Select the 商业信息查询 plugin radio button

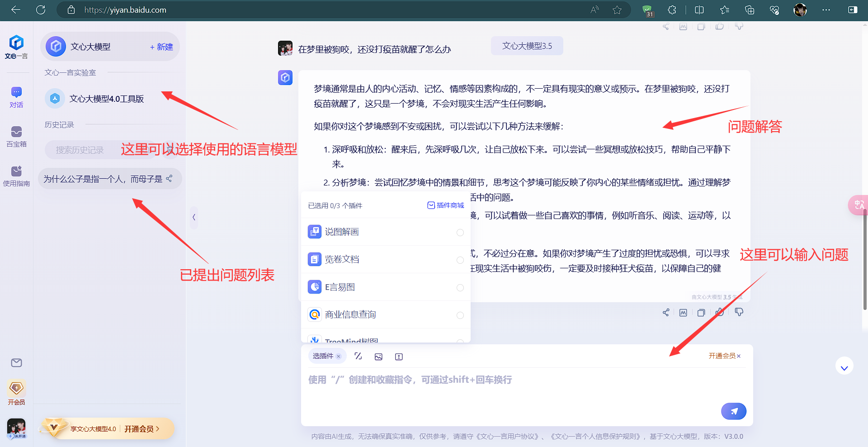pos(460,315)
